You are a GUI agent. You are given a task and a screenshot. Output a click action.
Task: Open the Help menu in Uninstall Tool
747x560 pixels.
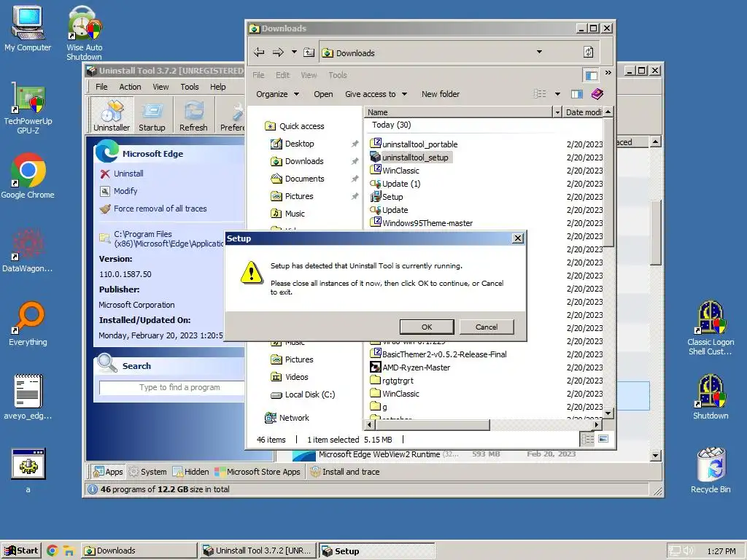[x=217, y=87]
